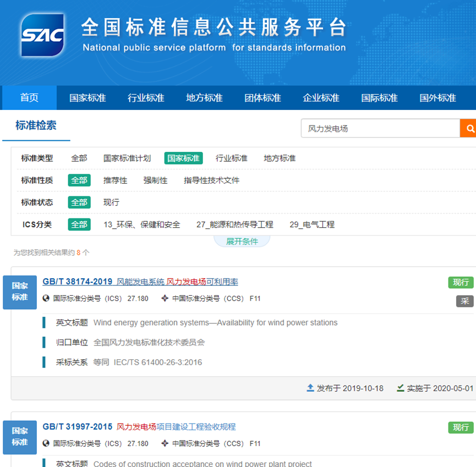Image resolution: width=476 pixels, height=467 pixels.
Task: Click 现行 status badge of GB/T 38174-2019
Action: coord(461,283)
